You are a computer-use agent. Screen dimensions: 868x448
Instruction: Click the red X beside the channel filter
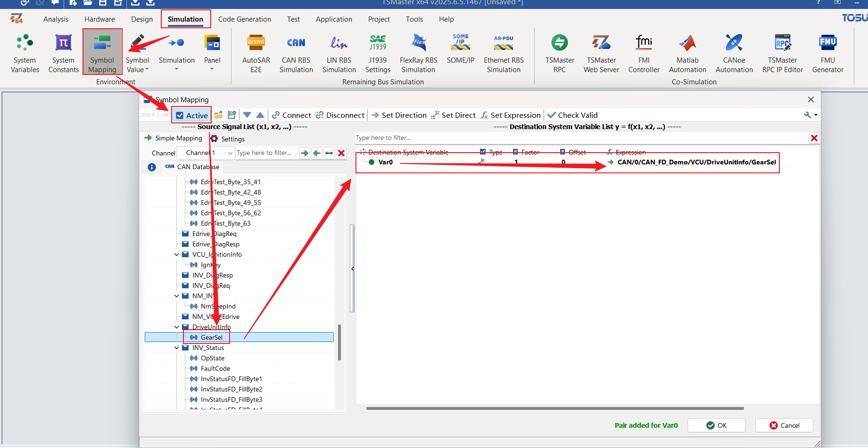[341, 153]
